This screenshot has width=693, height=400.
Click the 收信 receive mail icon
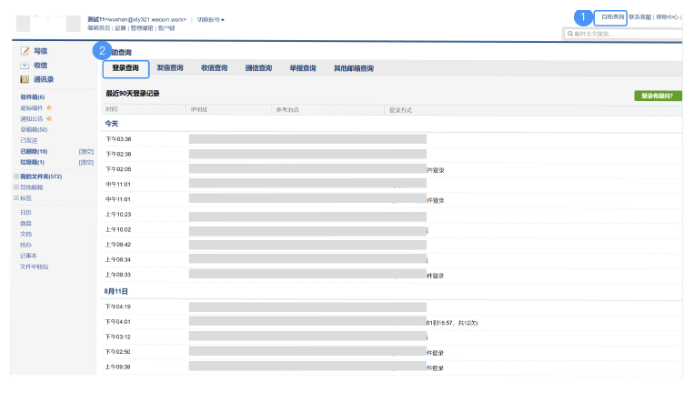click(x=25, y=65)
